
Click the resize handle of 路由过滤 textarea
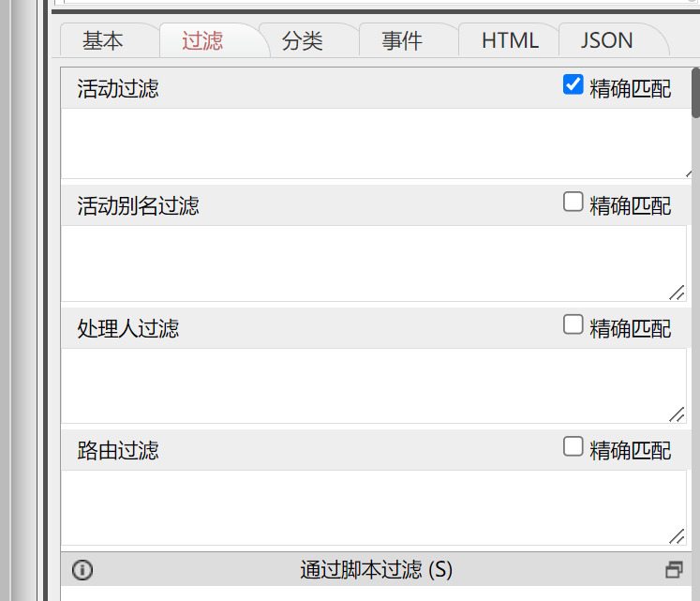pos(678,536)
